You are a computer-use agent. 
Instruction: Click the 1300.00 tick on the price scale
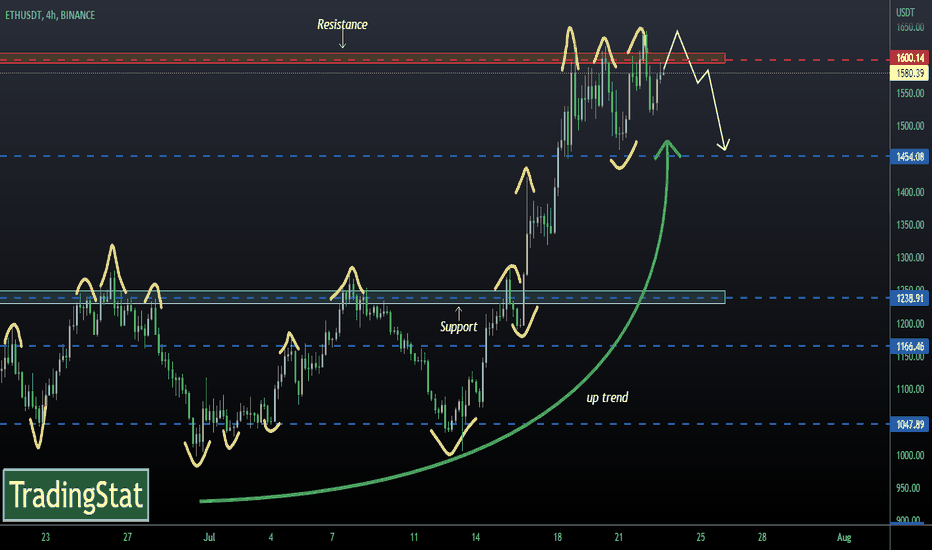pos(910,258)
